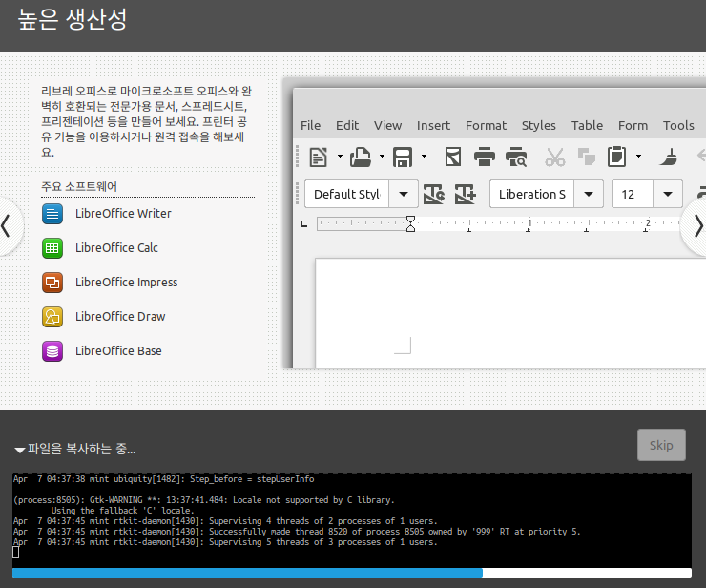The width and height of the screenshot is (706, 588).
Task: Open the Table menu in Writer preview
Action: pyautogui.click(x=587, y=126)
